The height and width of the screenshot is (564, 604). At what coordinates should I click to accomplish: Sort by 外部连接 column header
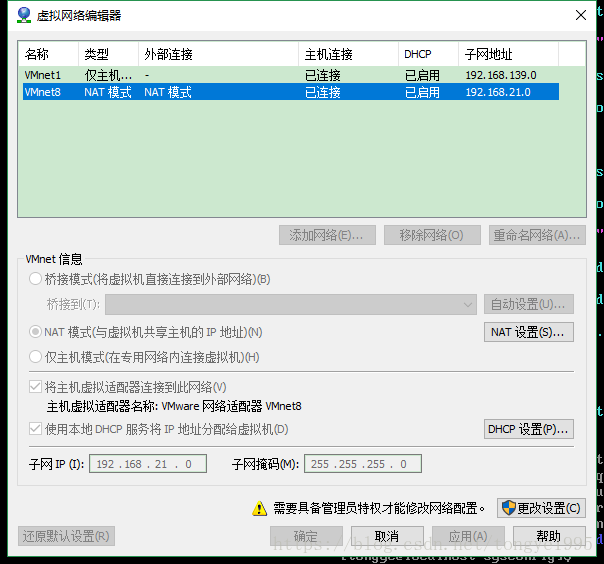[x=218, y=54]
